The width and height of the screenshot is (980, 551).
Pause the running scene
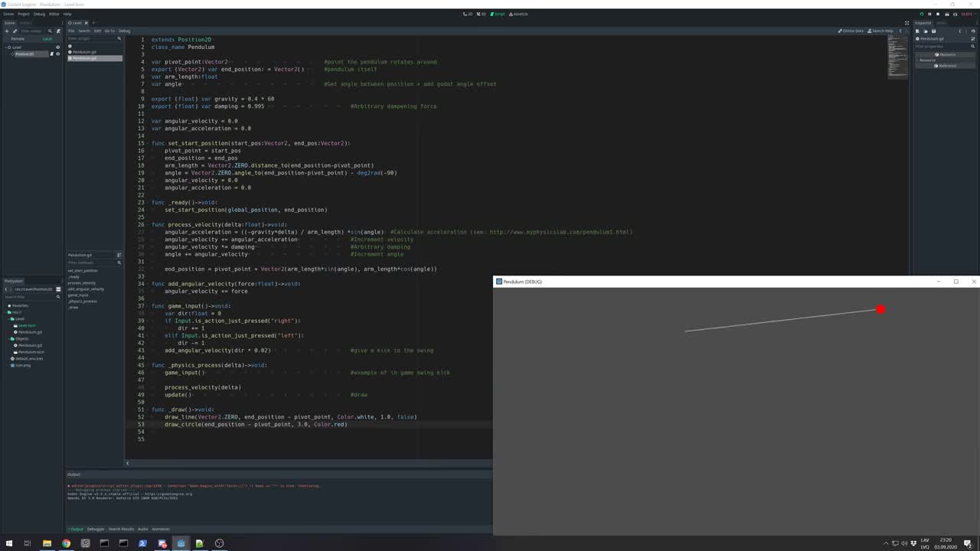[929, 14]
